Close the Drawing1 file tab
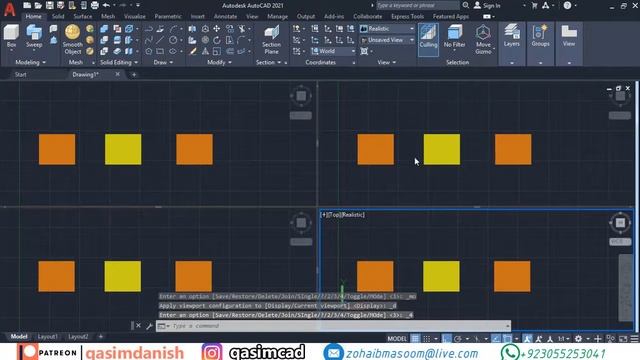Screen dimensions: 640x360 pyautogui.click(x=118, y=74)
